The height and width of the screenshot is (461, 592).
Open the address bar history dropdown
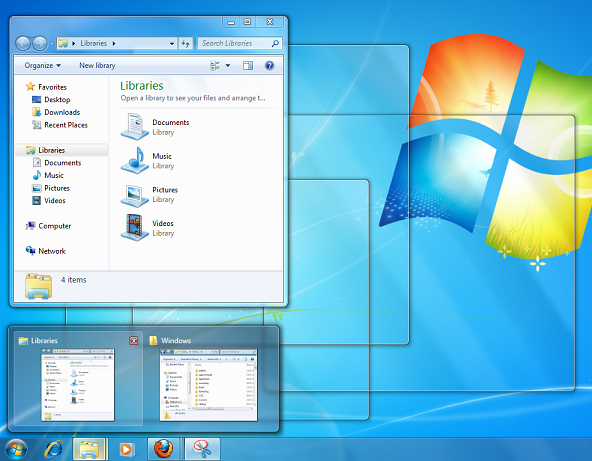click(172, 44)
